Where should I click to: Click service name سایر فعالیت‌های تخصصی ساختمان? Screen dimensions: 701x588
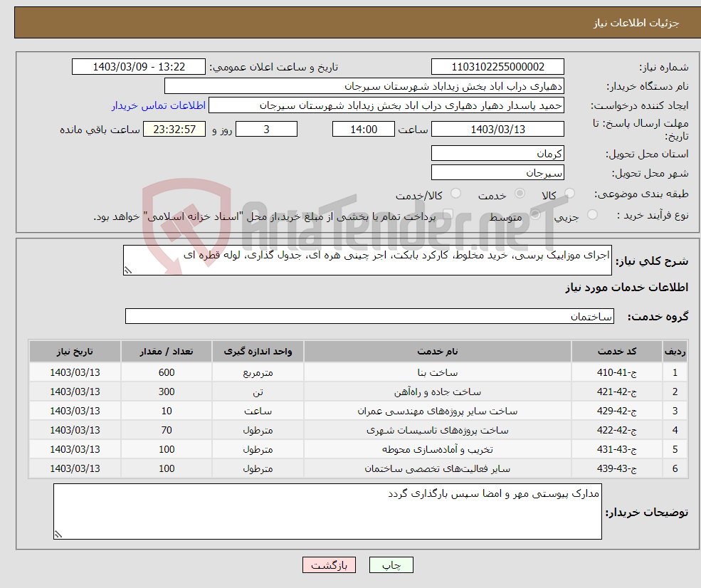point(438,468)
